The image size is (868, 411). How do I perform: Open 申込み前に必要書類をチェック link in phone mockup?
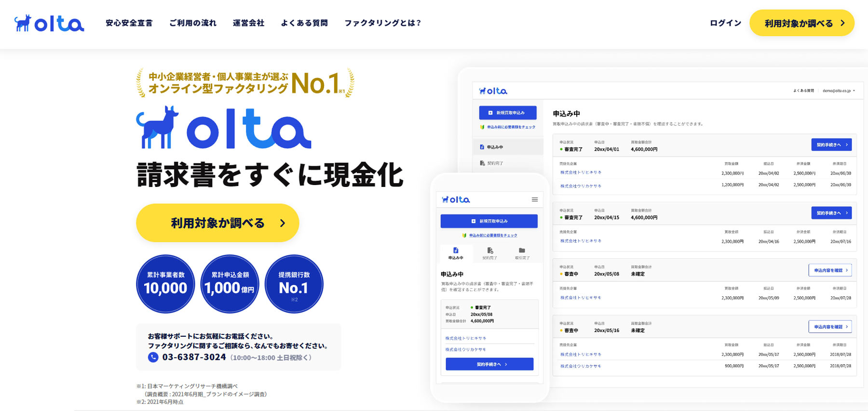click(x=493, y=236)
